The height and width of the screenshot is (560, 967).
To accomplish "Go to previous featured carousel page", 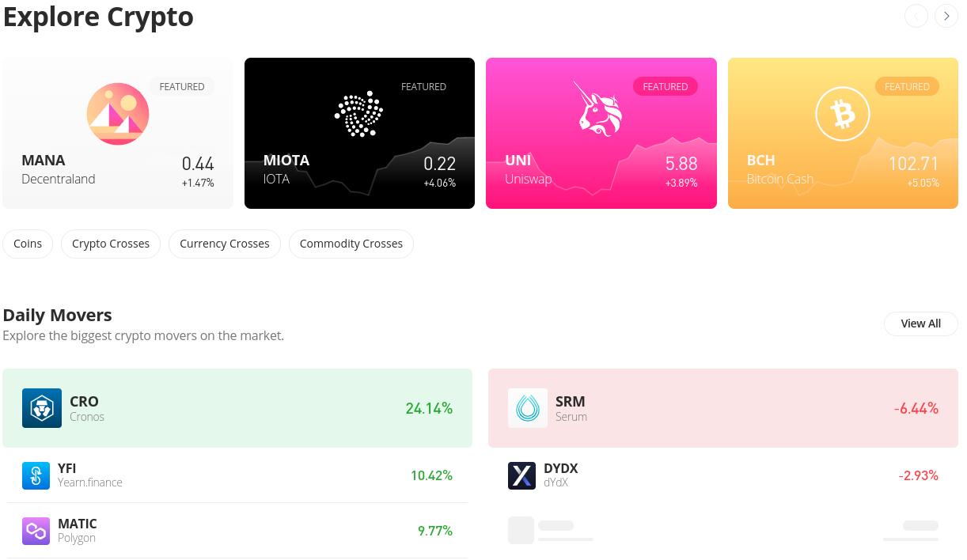I will pyautogui.click(x=916, y=16).
